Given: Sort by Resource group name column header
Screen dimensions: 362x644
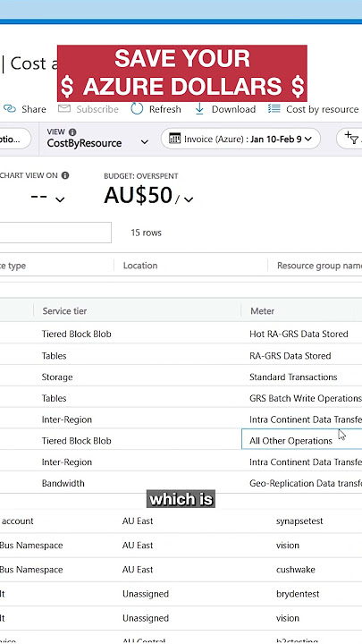Looking at the screenshot, I should (x=319, y=266).
